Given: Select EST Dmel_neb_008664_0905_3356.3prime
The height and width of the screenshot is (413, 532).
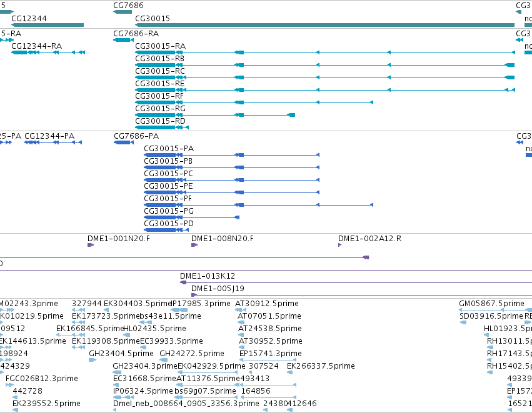Looking at the screenshot, I should point(186,404).
